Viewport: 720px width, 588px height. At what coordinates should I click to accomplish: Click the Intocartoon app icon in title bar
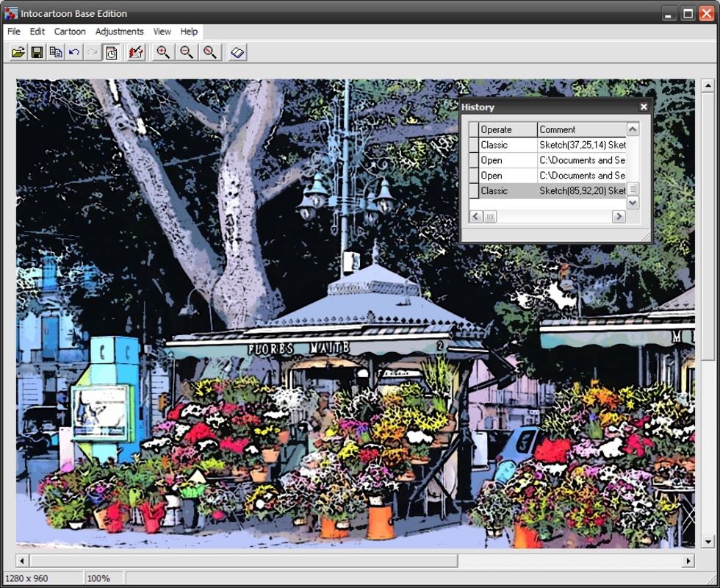tap(10, 13)
